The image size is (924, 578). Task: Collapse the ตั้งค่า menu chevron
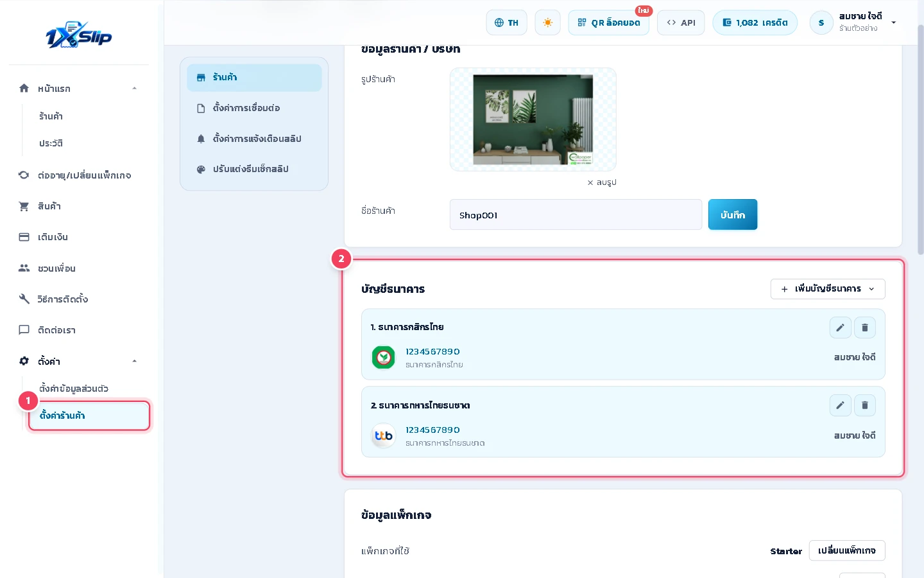pos(134,361)
